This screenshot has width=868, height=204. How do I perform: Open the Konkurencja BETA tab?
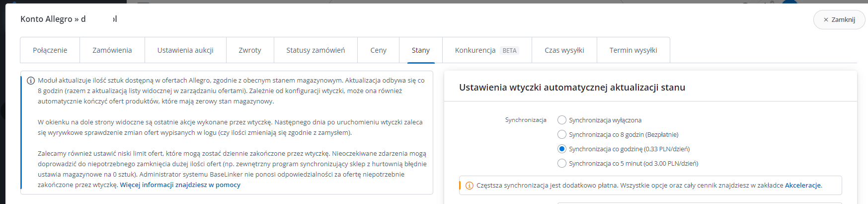(x=486, y=50)
